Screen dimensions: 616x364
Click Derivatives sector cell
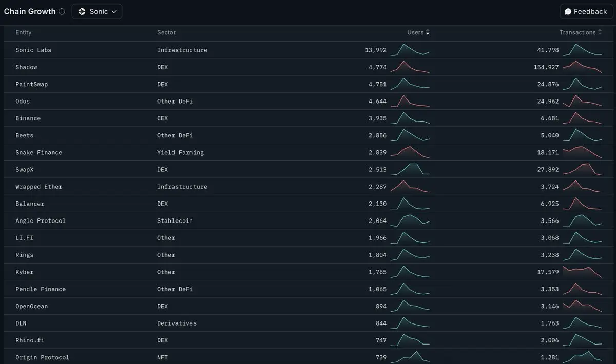[177, 323]
